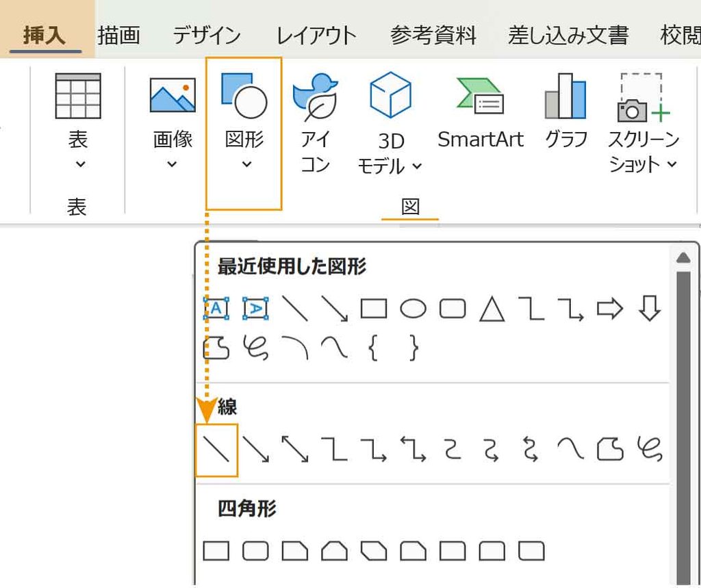Switch to the レイアウト tab

click(316, 35)
